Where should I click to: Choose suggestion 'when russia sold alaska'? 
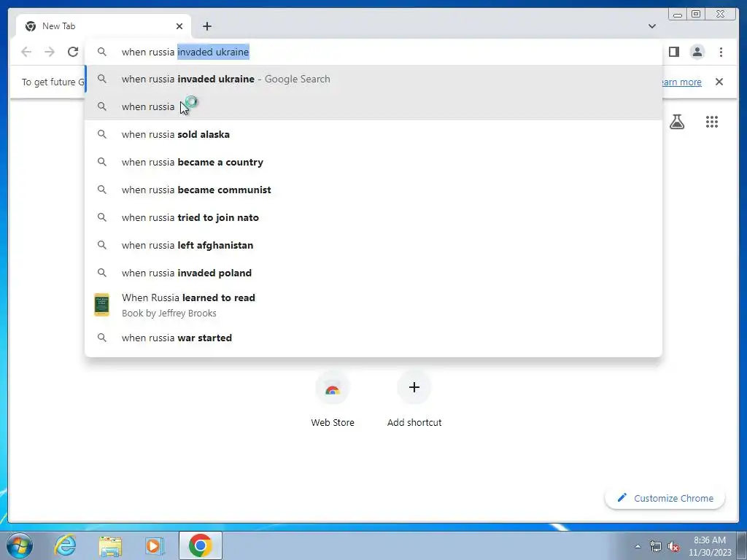pyautogui.click(x=373, y=134)
